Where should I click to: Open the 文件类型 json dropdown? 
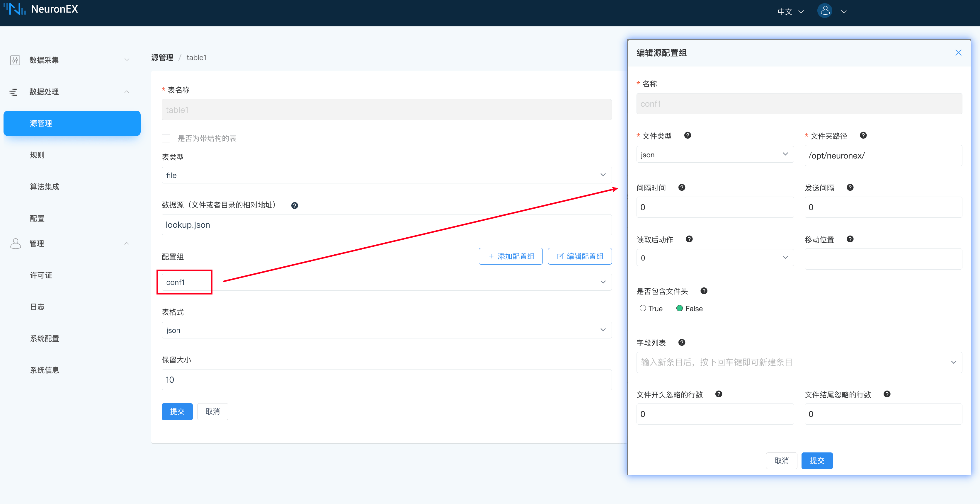[x=715, y=154]
